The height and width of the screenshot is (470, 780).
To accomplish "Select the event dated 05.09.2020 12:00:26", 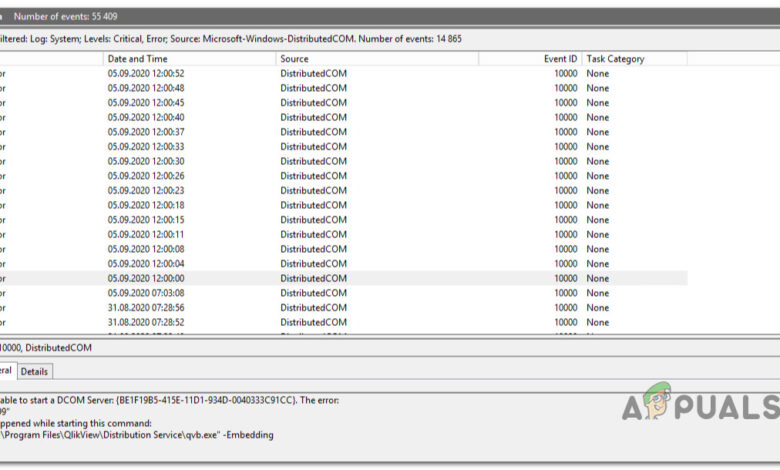I will [x=344, y=176].
